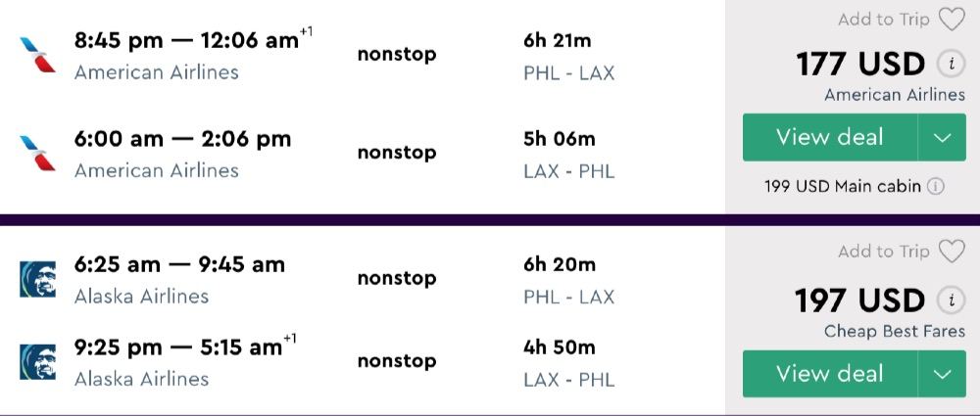Open price info icon beside 177 USD
Image resolution: width=980 pixels, height=416 pixels.
point(949,65)
